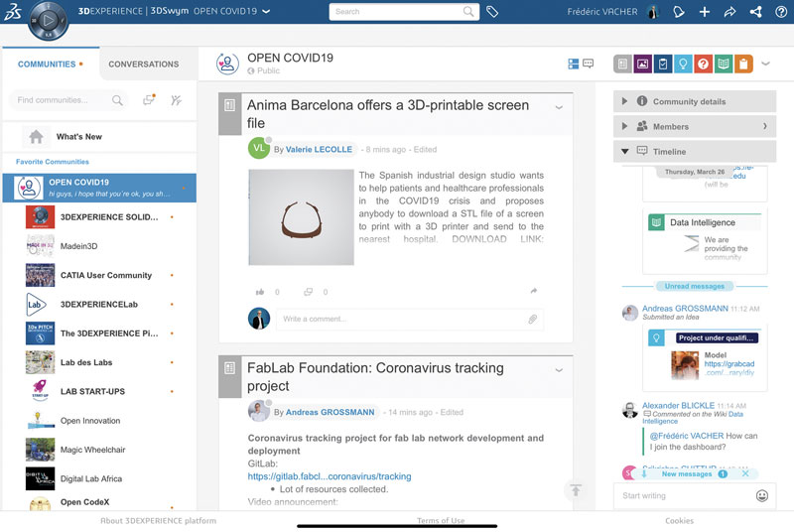Open What's New feed
Screen dimensions: 794x532
tap(99, 137)
